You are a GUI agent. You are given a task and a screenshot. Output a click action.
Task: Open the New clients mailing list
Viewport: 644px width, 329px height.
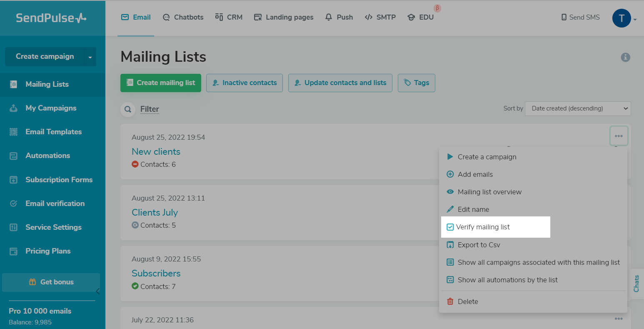click(156, 152)
